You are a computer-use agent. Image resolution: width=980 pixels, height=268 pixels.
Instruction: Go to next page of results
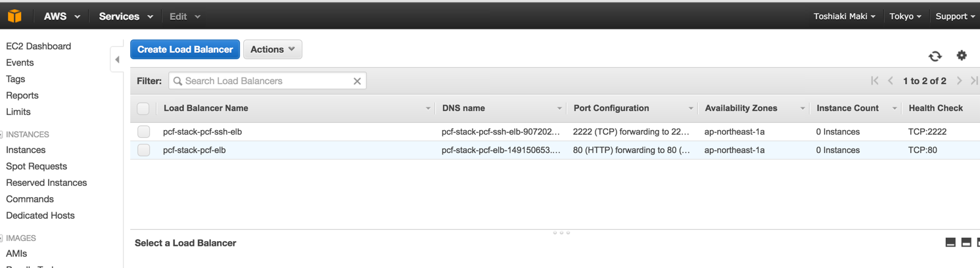959,81
